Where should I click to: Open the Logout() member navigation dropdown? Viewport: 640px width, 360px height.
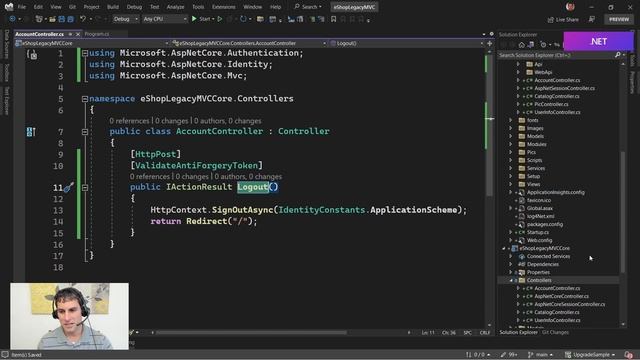click(x=407, y=43)
